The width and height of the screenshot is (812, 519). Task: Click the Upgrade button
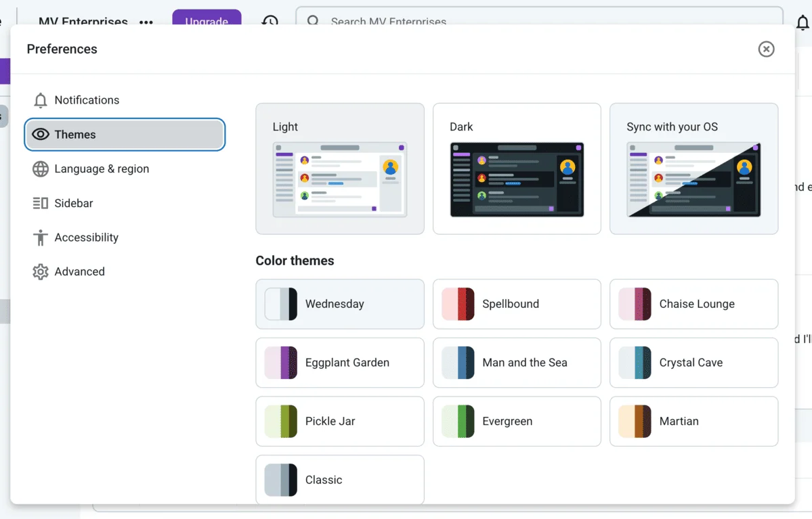point(207,22)
